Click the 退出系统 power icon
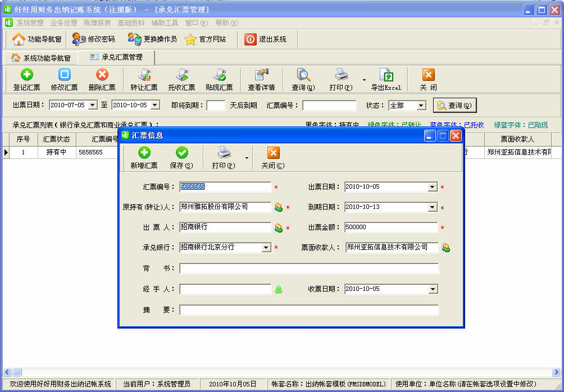Screen dimensions: 564x392 [x=250, y=39]
